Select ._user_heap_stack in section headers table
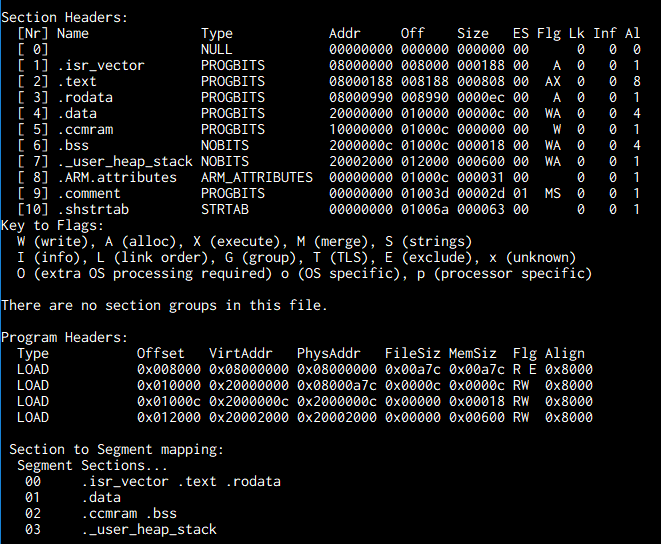This screenshot has height=544, width=661. (x=125, y=162)
